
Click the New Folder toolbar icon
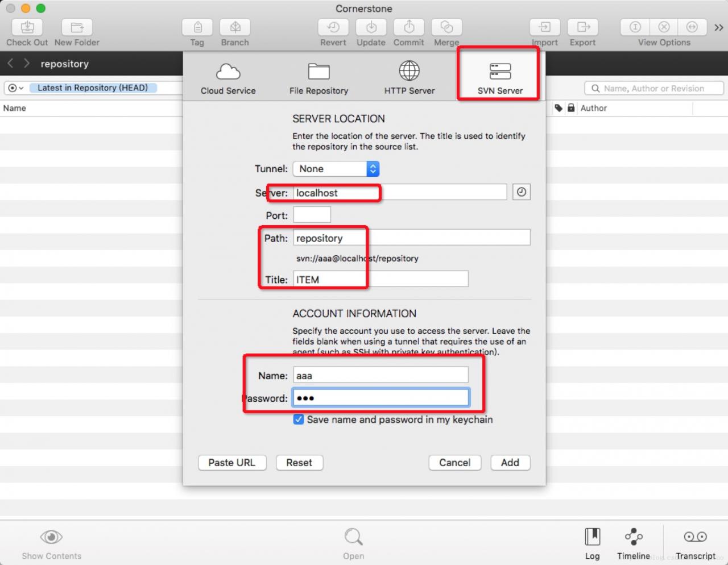(x=77, y=27)
